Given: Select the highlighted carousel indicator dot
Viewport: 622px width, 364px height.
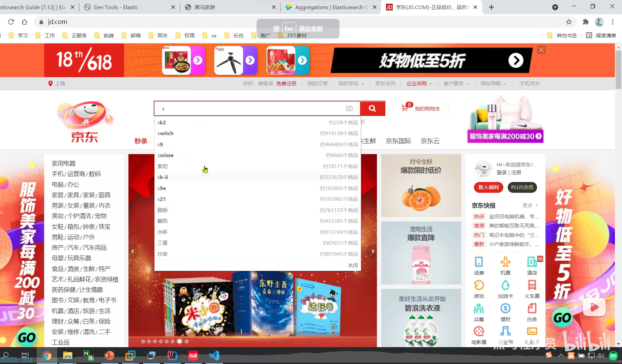Looking at the screenshot, I should pos(180,341).
